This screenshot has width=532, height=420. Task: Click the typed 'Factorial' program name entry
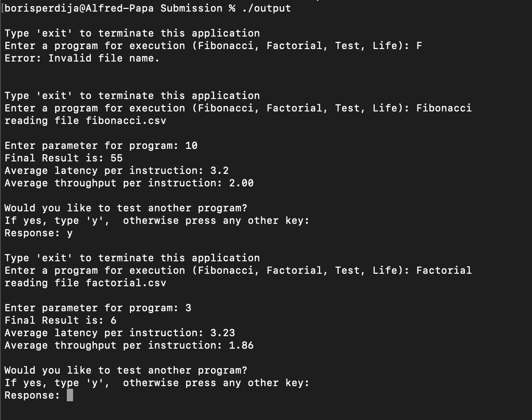pyautogui.click(x=444, y=271)
